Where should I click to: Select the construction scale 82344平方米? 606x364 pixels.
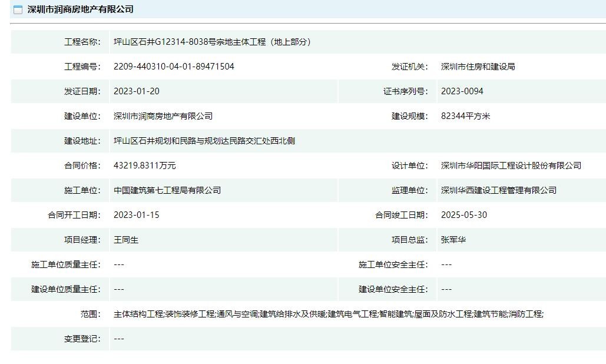[465, 116]
